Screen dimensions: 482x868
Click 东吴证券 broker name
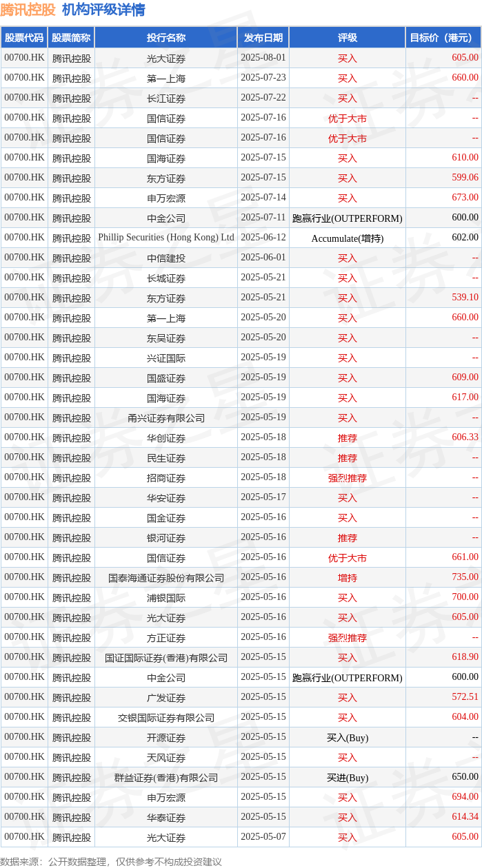tap(166, 338)
